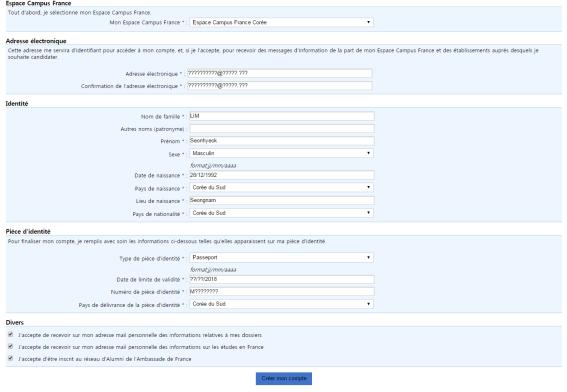Click the Date de limite de validité field
The width and height of the screenshot is (567, 392).
tap(282, 280)
